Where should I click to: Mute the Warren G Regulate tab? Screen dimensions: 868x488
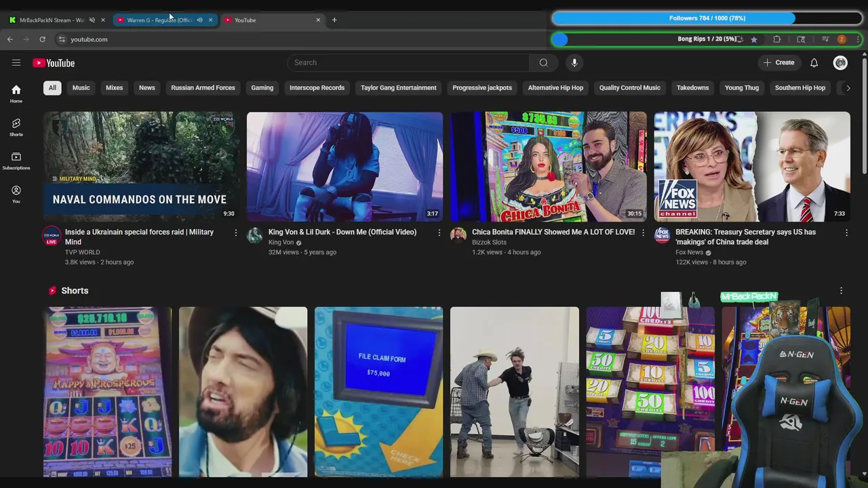(199, 20)
